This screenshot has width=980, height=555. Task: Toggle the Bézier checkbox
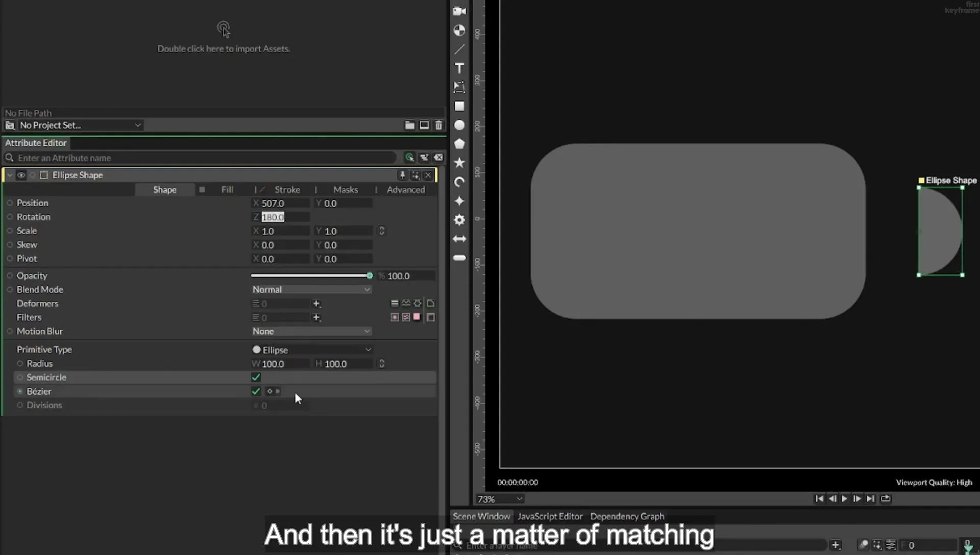(x=256, y=391)
